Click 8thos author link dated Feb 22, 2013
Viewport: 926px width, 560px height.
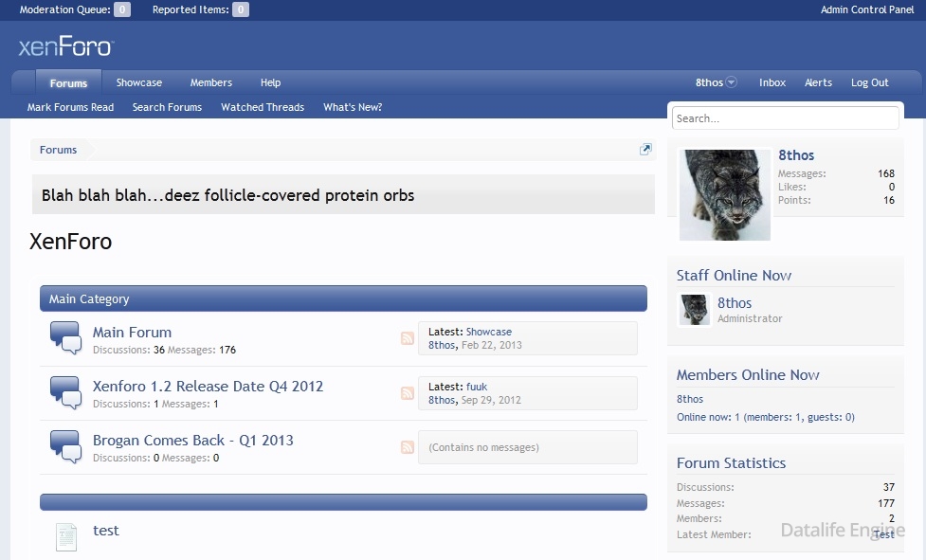click(442, 345)
